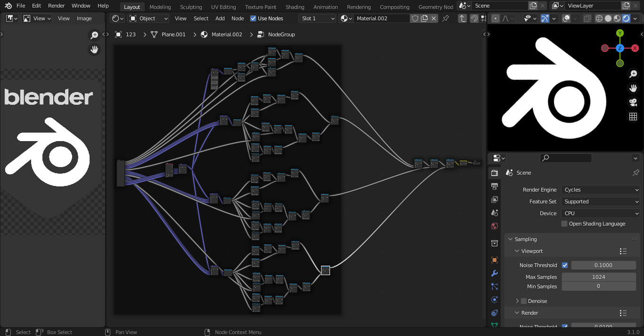The width and height of the screenshot is (644, 336).
Task: Open the Device CPU dropdown
Action: (601, 213)
